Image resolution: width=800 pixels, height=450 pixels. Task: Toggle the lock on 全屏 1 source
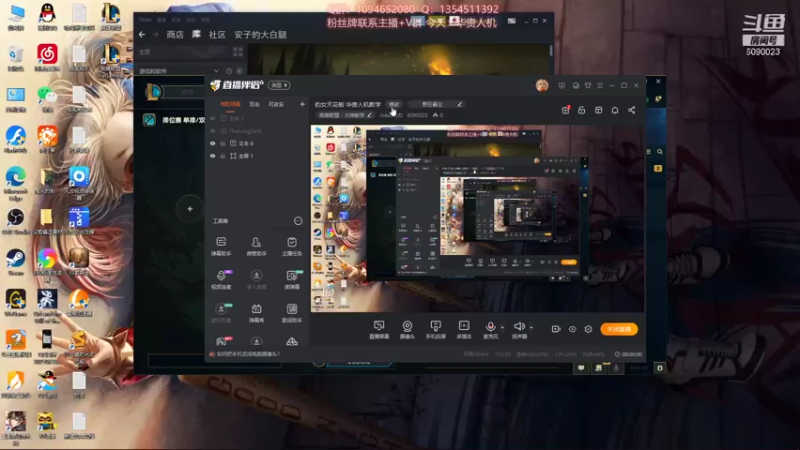(x=222, y=156)
